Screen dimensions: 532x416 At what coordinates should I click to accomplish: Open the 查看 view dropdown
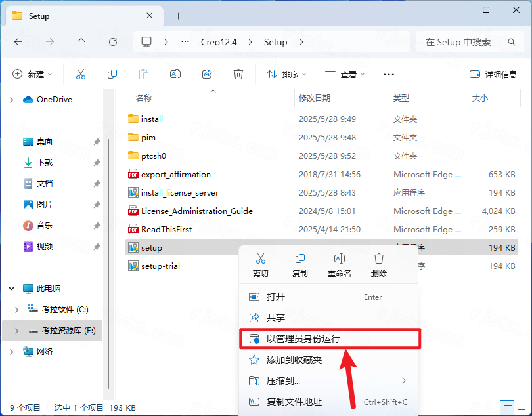click(344, 74)
